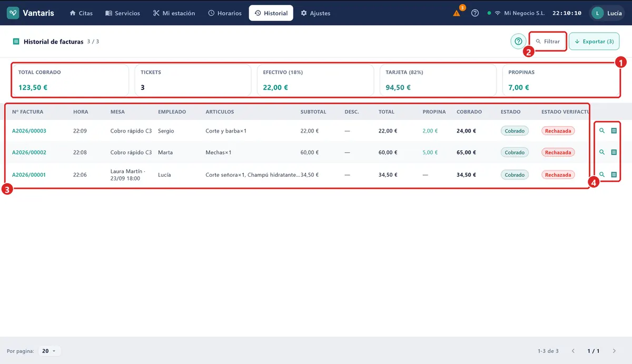Open Lucía's user profile avatar
This screenshot has width=632, height=364.
597,13
